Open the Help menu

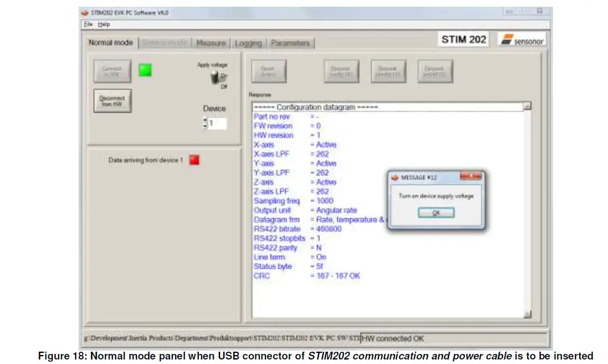tap(103, 24)
